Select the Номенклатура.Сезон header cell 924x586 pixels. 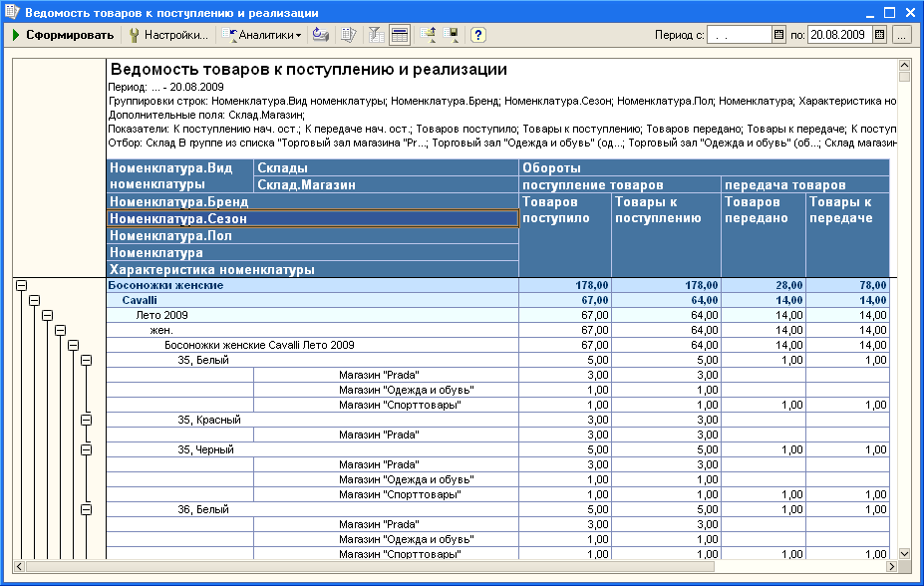[313, 218]
